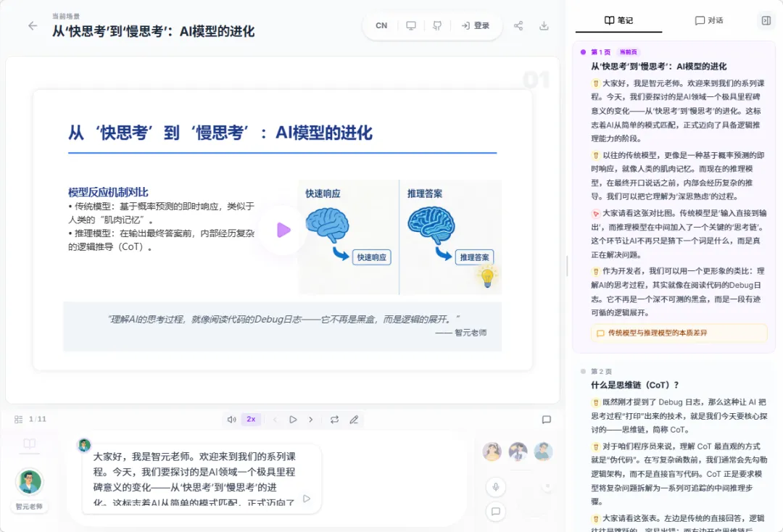Click lightbulb icon beside '作为开发者' note
The height and width of the screenshot is (532, 783).
click(596, 272)
